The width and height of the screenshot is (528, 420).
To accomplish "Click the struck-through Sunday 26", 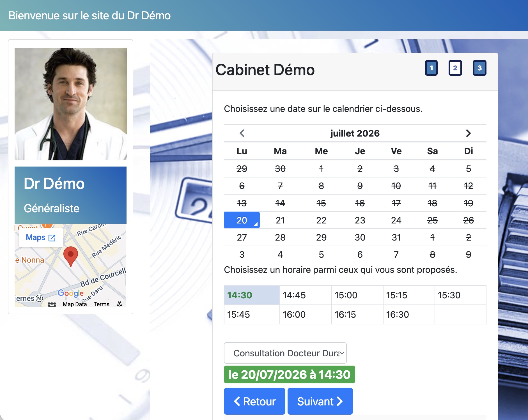I will tap(468, 220).
